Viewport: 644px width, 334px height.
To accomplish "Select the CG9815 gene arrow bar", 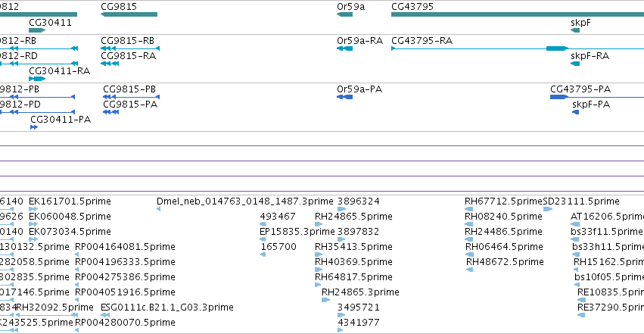I will pyautogui.click(x=129, y=14).
